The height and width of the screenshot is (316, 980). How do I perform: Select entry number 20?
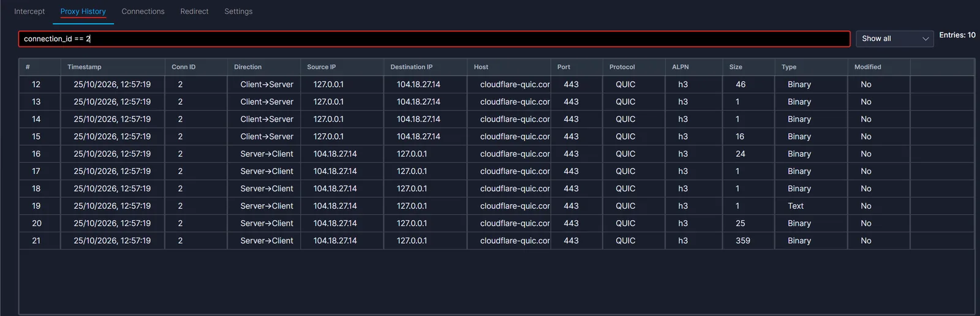pyautogui.click(x=496, y=223)
